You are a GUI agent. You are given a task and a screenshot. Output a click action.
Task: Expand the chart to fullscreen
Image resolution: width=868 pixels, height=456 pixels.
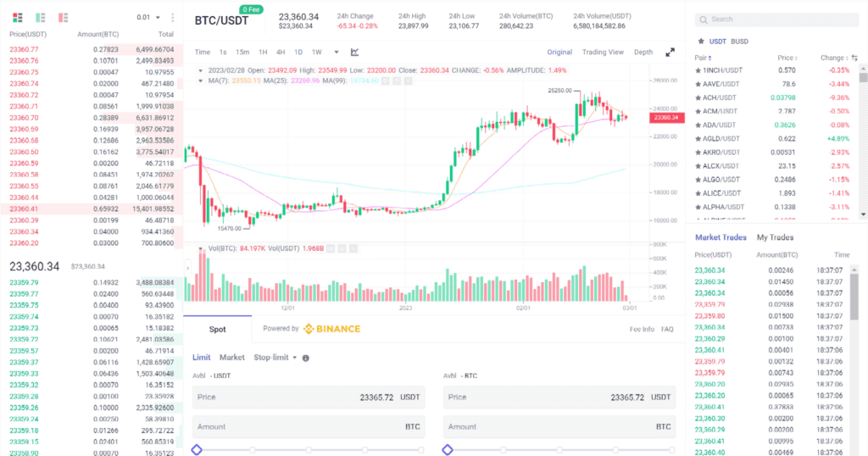(670, 52)
